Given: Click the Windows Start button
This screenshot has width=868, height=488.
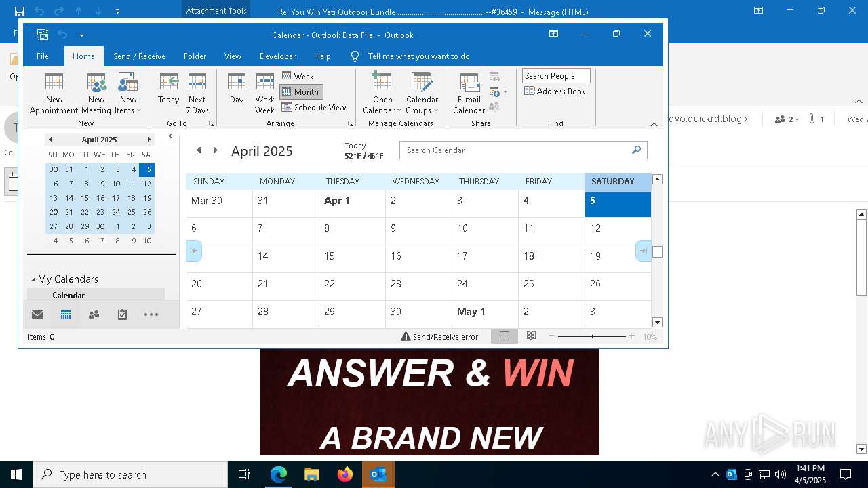Looking at the screenshot, I should click(16, 474).
